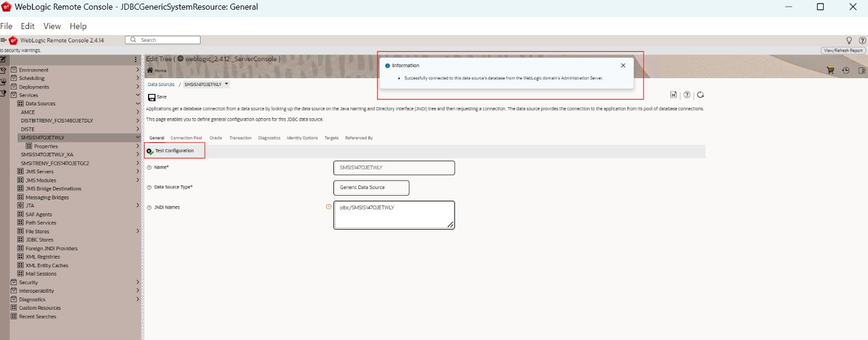Open the hamburger navigation menu icon
868x340 pixels.
(x=3, y=40)
